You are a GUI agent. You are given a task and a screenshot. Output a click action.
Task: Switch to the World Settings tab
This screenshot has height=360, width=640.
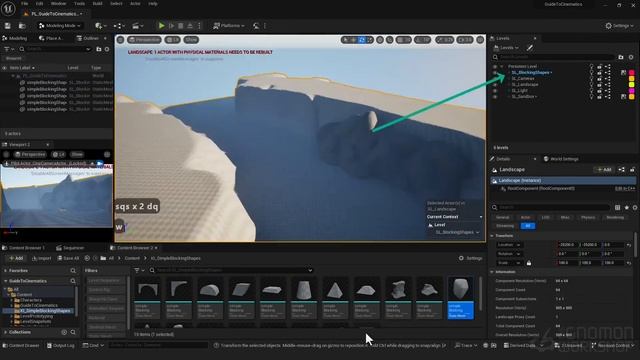coord(562,159)
